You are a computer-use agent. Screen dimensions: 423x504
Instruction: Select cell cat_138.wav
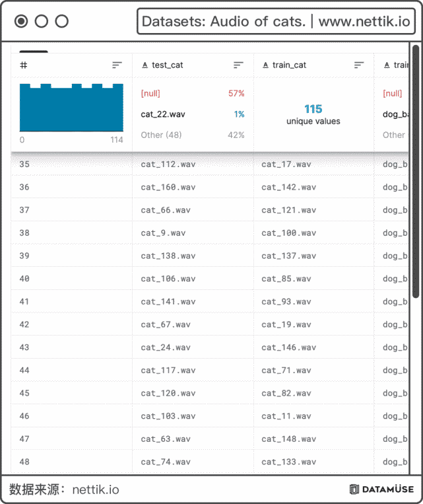click(168, 256)
